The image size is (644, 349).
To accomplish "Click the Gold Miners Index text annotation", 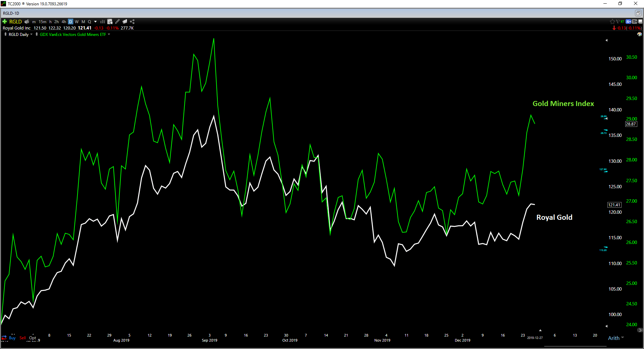I will pyautogui.click(x=563, y=104).
